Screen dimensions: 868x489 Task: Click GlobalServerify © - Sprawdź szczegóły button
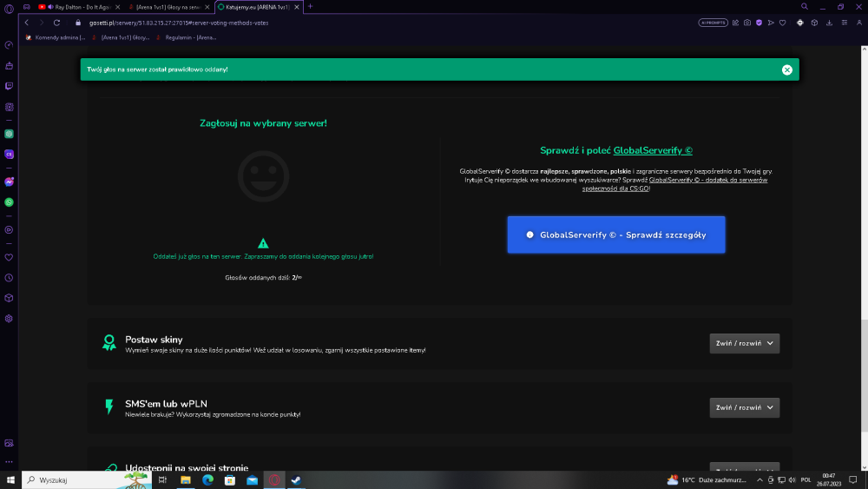tap(616, 235)
